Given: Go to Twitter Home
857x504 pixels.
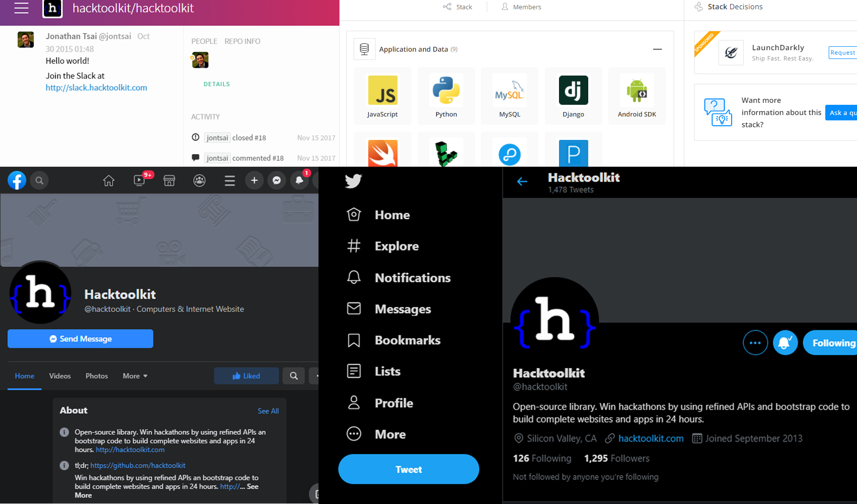Looking at the screenshot, I should pyautogui.click(x=379, y=215).
